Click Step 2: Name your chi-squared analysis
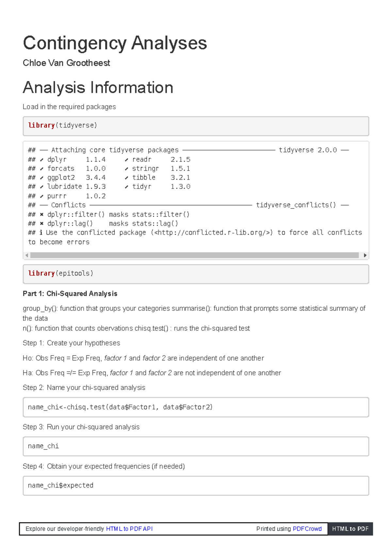392x555 pixels. (84, 388)
